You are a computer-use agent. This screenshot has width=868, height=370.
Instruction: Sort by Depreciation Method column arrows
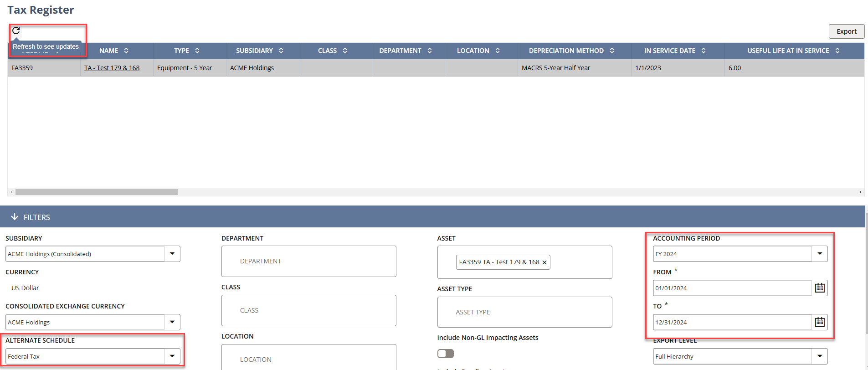612,51
